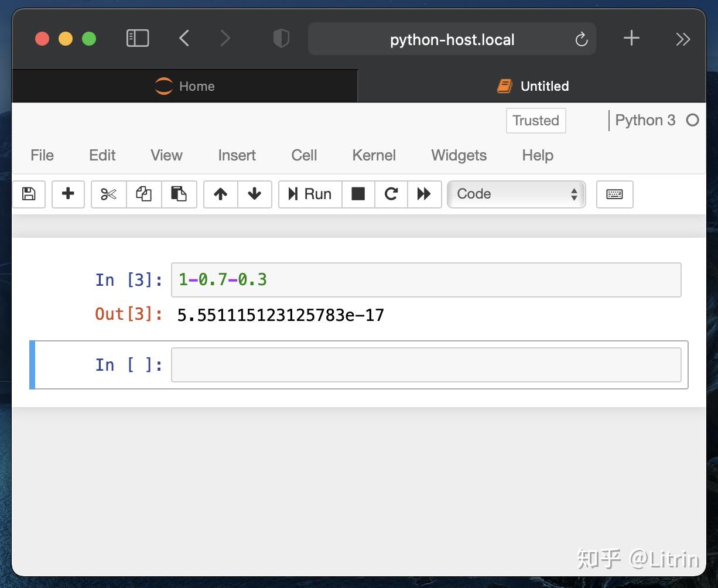Switch to the Home tab
Screen dimensions: 718x588
[x=184, y=86]
